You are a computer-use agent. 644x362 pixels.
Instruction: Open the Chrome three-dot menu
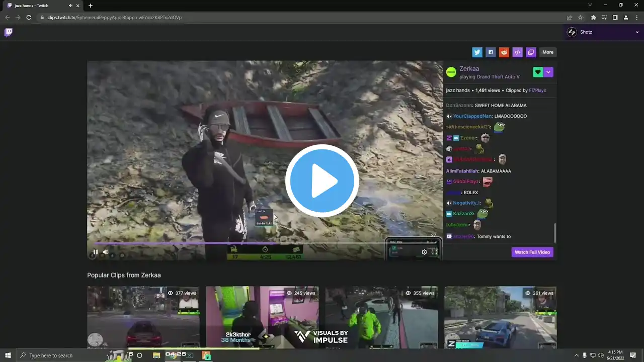pos(636,18)
